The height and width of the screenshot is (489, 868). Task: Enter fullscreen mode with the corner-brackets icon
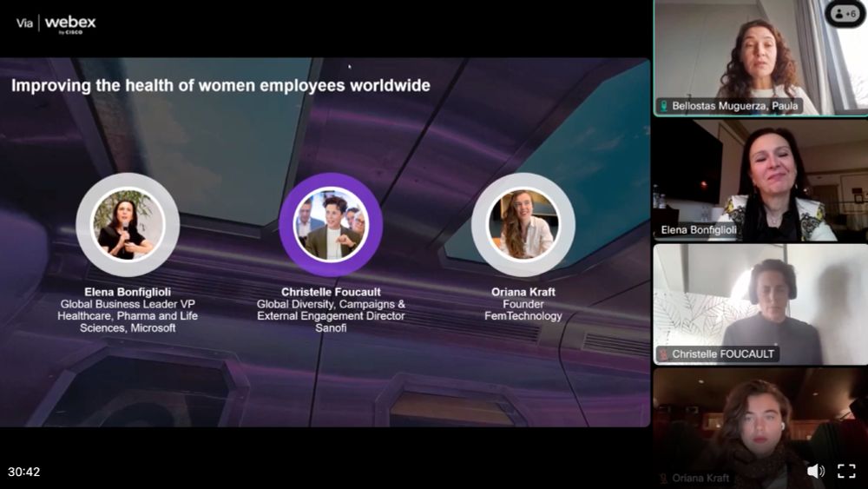pyautogui.click(x=846, y=472)
